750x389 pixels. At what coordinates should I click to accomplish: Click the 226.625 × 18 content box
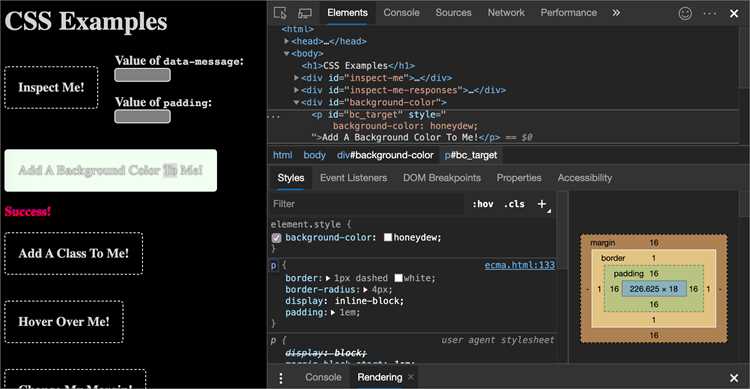[x=654, y=289]
